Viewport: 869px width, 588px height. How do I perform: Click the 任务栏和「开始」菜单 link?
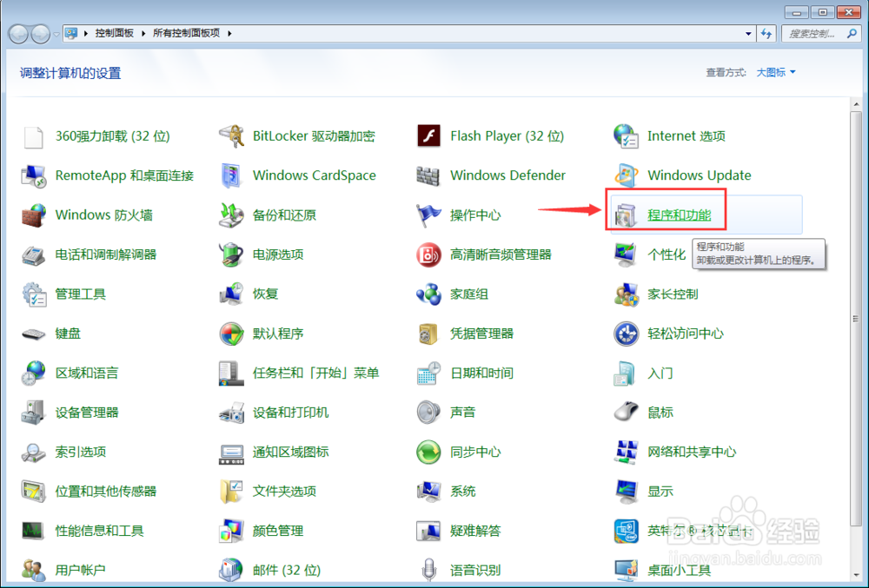(x=315, y=373)
